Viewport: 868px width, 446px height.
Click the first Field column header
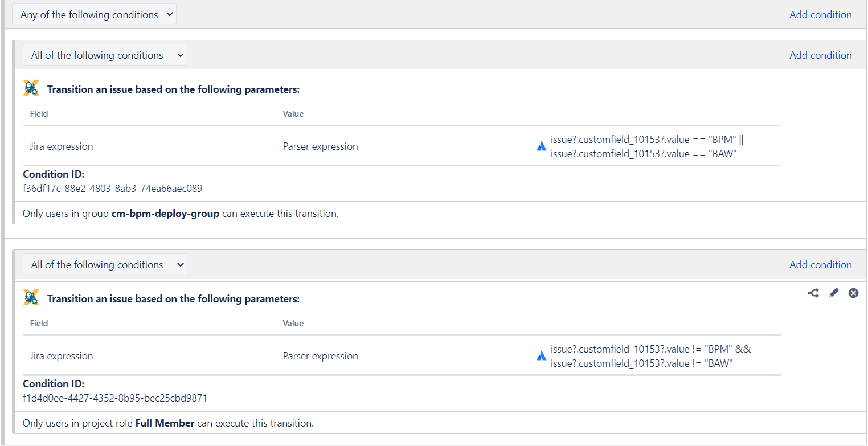tap(39, 114)
